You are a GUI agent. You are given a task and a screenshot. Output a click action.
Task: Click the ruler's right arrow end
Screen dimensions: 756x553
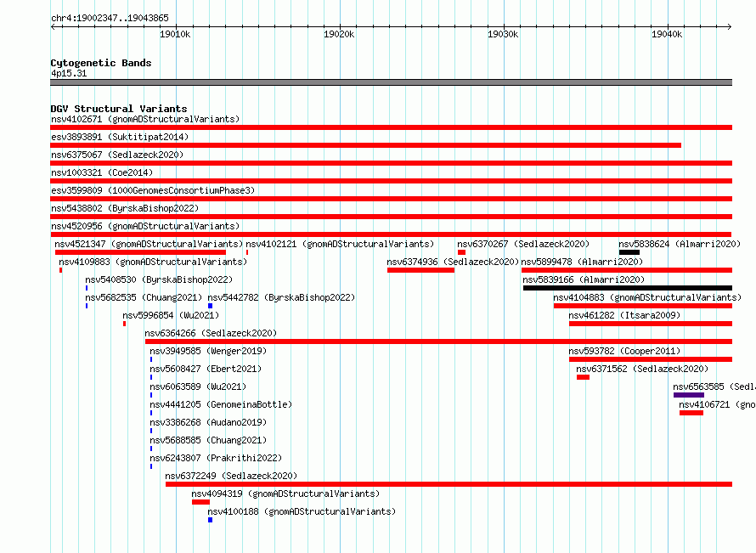(x=730, y=26)
